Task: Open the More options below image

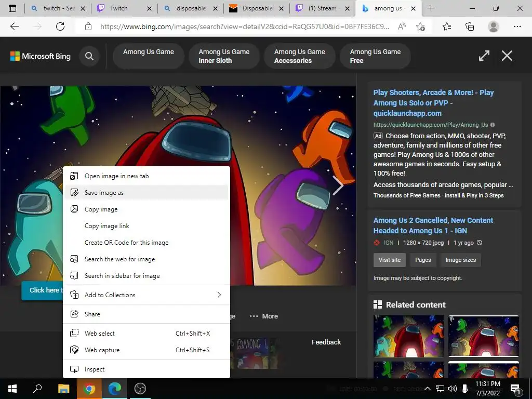Action: click(x=263, y=316)
